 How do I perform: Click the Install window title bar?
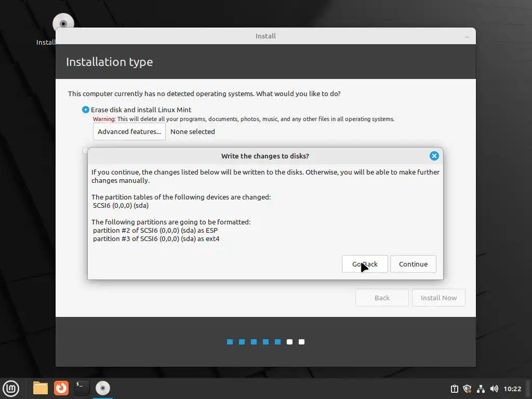tap(265, 36)
